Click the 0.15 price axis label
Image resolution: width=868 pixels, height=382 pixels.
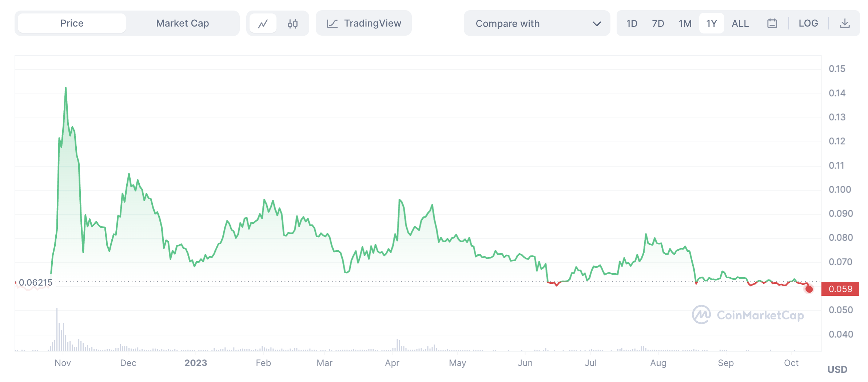coord(837,69)
